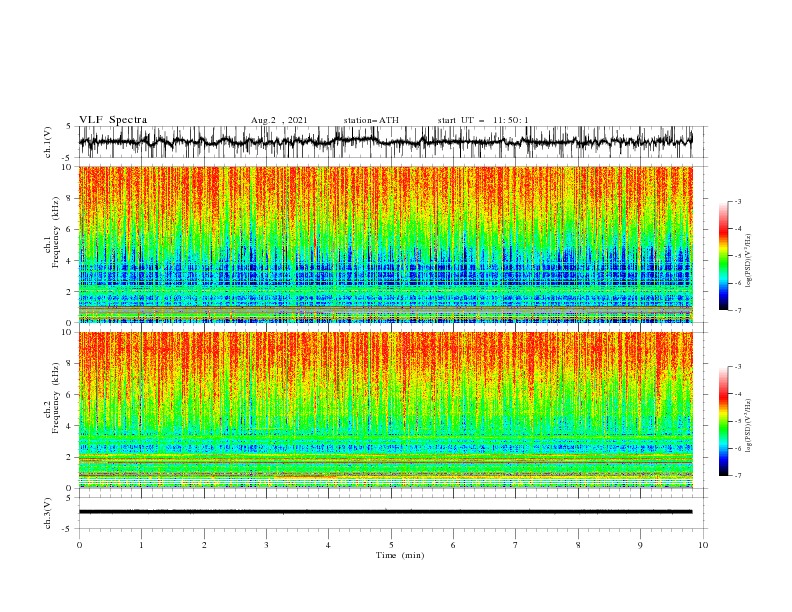792x612 pixels.
Task: Click the ch.2 spectrogram panel
Action: [385, 410]
